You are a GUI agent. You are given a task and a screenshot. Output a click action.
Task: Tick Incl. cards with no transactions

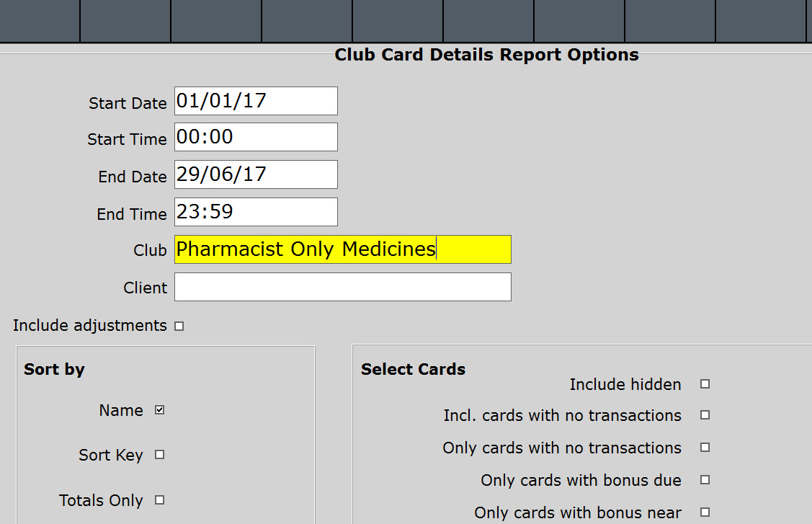coord(705,415)
